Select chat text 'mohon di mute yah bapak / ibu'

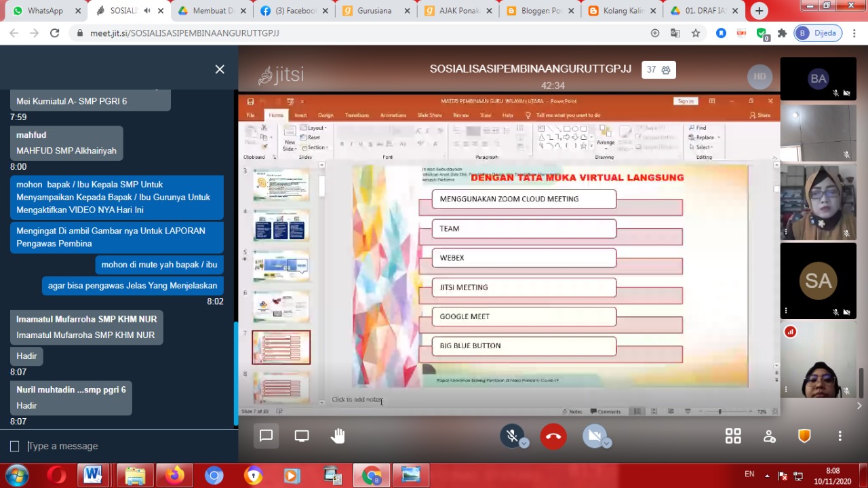tap(159, 265)
